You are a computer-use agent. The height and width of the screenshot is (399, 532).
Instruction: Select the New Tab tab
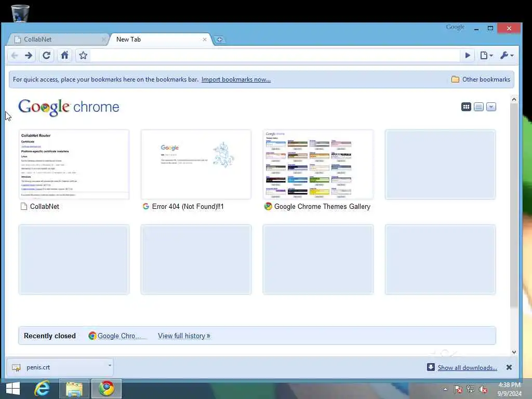(159, 39)
